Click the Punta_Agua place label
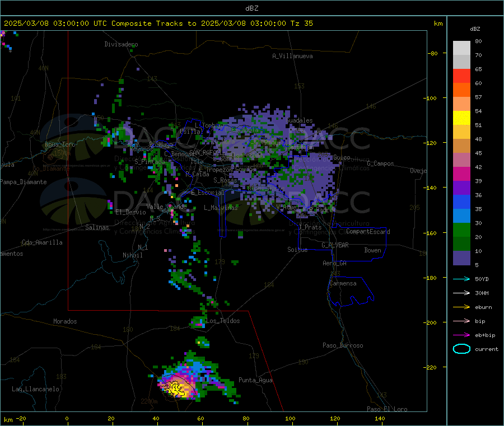This screenshot has height=426, width=504. [255, 380]
